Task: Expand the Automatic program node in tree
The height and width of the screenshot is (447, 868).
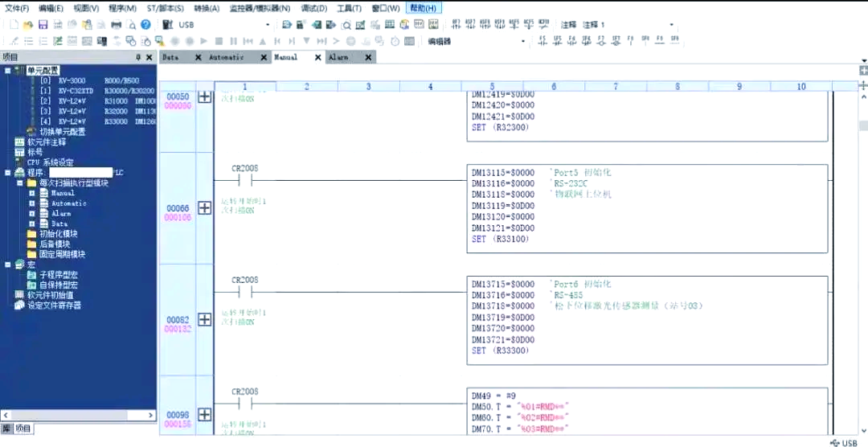Action: [32, 203]
